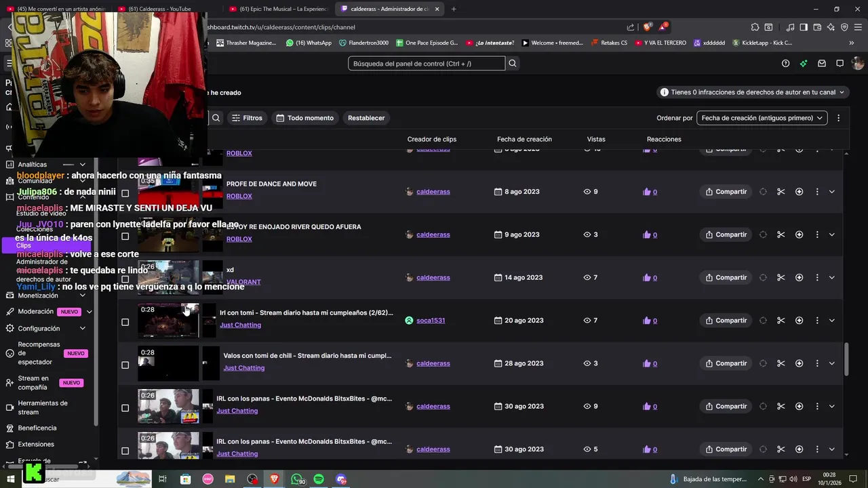Open the mail inbox icon in the dashboard header
Image resolution: width=868 pixels, height=488 pixels.
click(x=822, y=63)
